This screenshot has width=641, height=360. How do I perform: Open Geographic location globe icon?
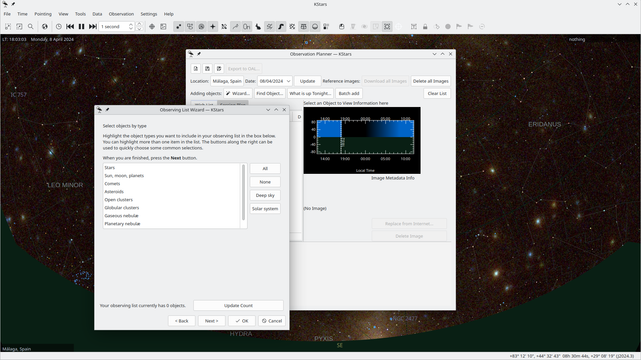45,27
